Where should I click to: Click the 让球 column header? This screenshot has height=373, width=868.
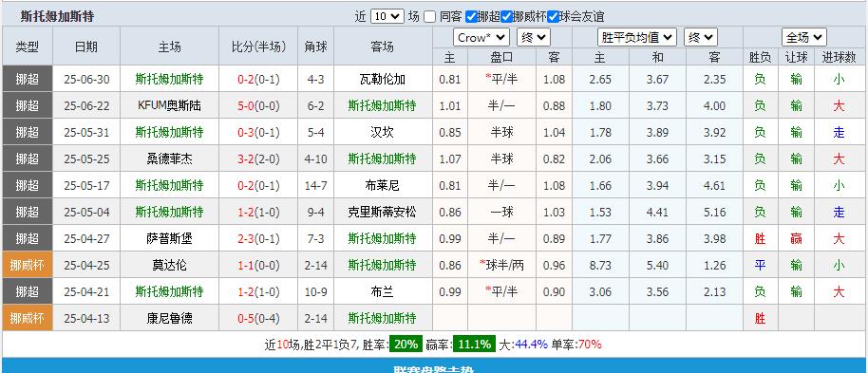pyautogui.click(x=796, y=57)
